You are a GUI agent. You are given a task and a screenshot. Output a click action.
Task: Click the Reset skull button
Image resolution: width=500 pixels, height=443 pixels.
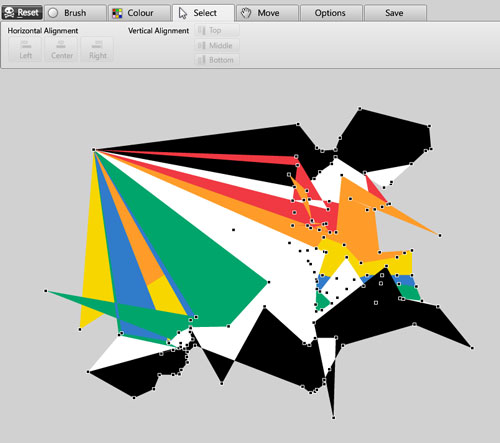pyautogui.click(x=22, y=13)
